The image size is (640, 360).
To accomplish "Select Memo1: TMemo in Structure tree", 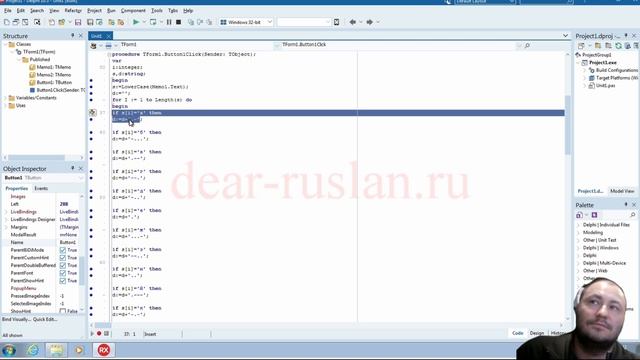I will tap(53, 67).
